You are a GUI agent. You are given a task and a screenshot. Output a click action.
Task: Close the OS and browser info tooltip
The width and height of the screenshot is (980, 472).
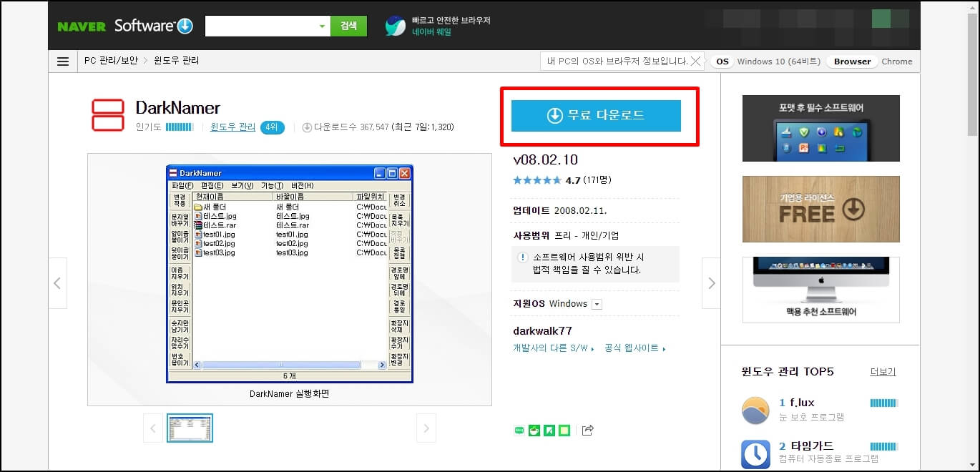click(x=695, y=62)
